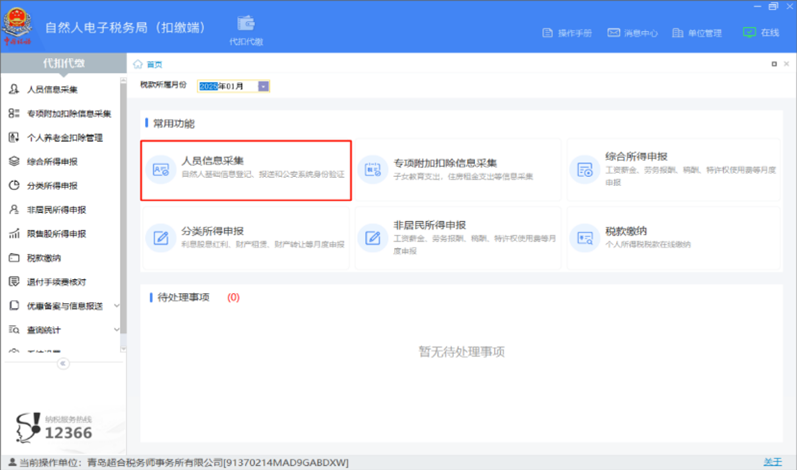Select 税款缴纳 in the sidebar
Screen dimensions: 797x470
coord(44,258)
